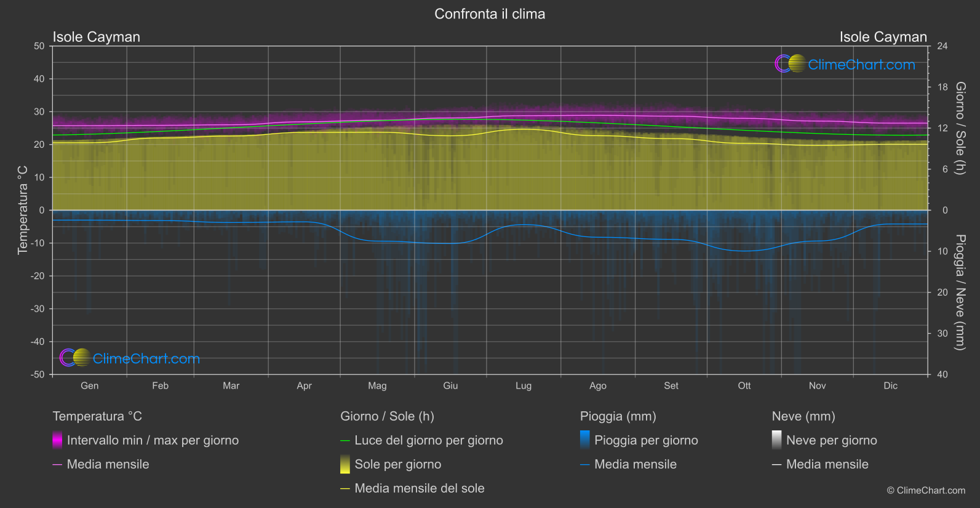Toggle the 'Intervallo min / max per giorno' series
This screenshot has width=980, height=508.
pos(153,440)
